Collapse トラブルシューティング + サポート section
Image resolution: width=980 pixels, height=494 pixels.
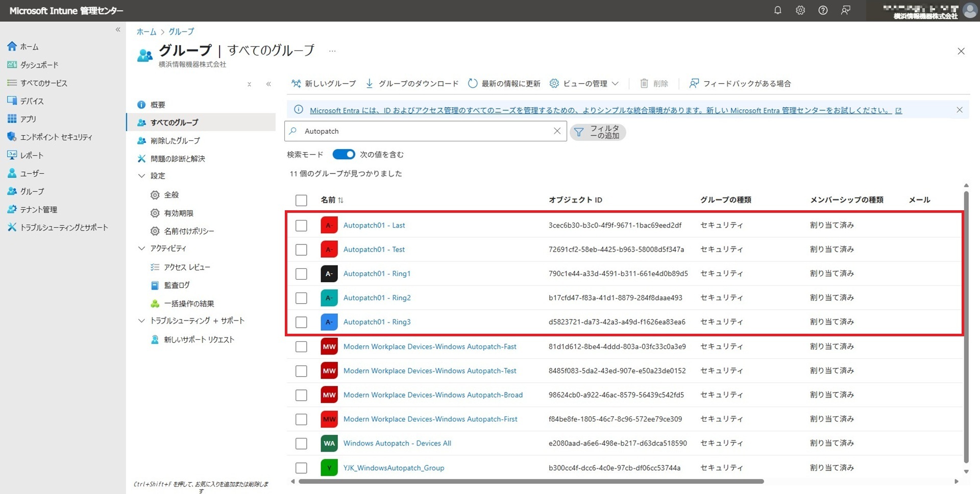pos(142,320)
